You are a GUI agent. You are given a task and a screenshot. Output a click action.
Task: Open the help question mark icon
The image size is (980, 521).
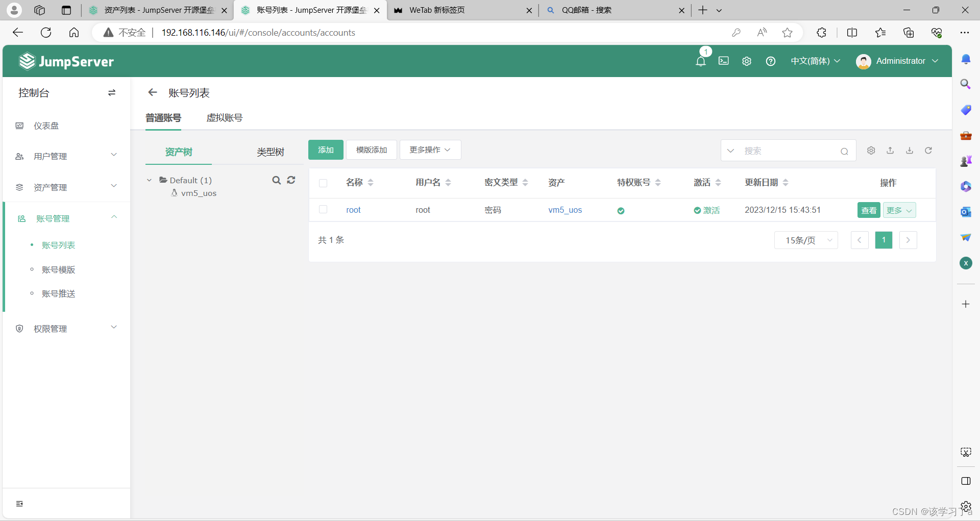[x=771, y=61]
